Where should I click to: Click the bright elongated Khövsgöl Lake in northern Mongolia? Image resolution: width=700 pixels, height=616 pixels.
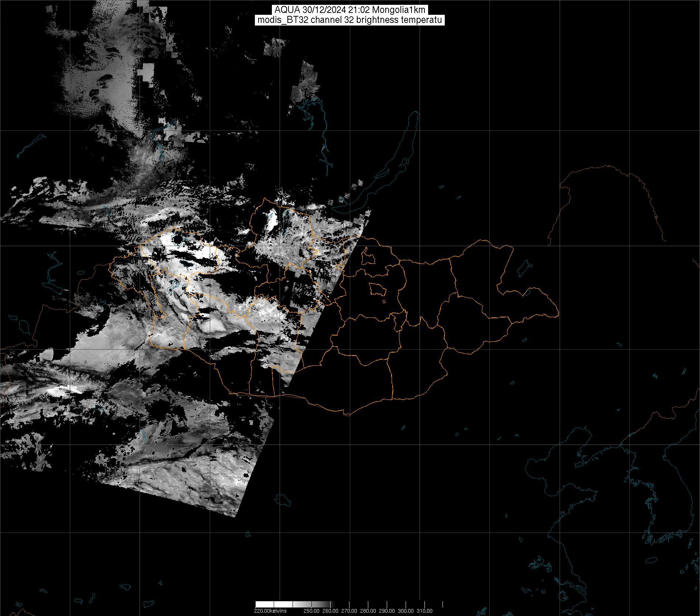[273, 220]
